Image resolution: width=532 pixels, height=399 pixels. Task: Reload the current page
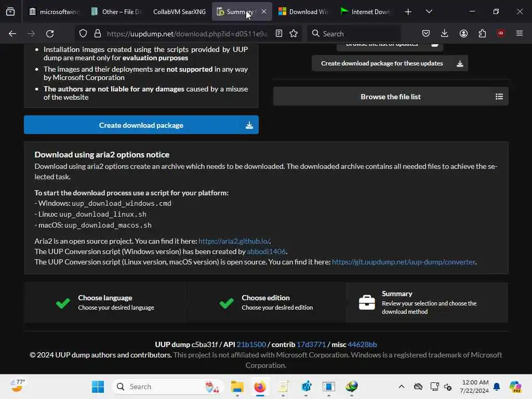coord(50,34)
